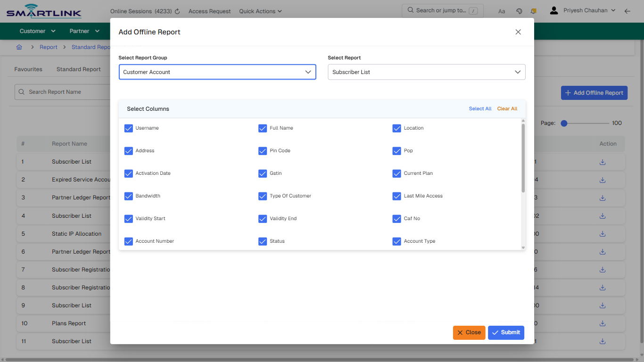Uncheck the Username column checkbox
644x362 pixels.
tap(128, 128)
